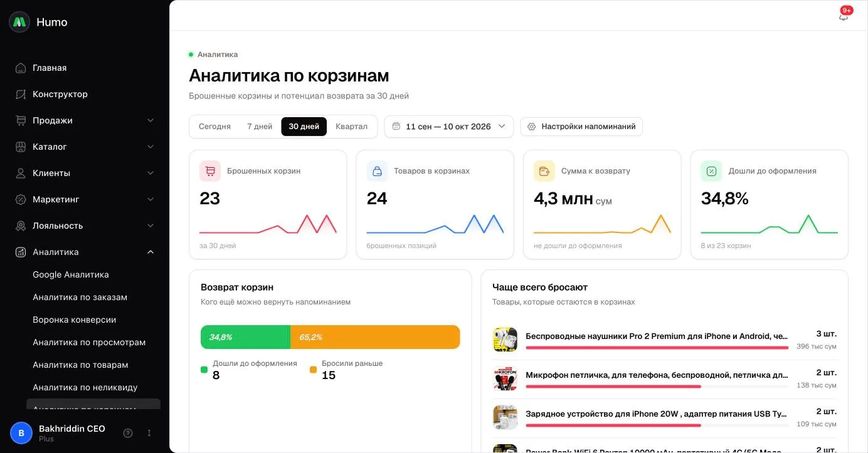Expand the Лояльность section chevron
This screenshot has width=868, height=453.
coord(151,226)
